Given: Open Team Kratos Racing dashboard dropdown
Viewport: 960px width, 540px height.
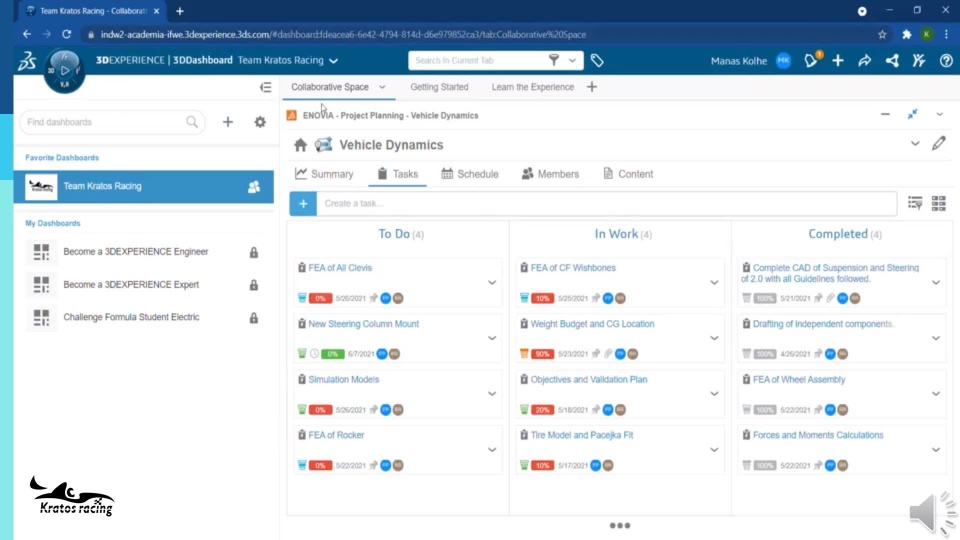Looking at the screenshot, I should click(334, 61).
